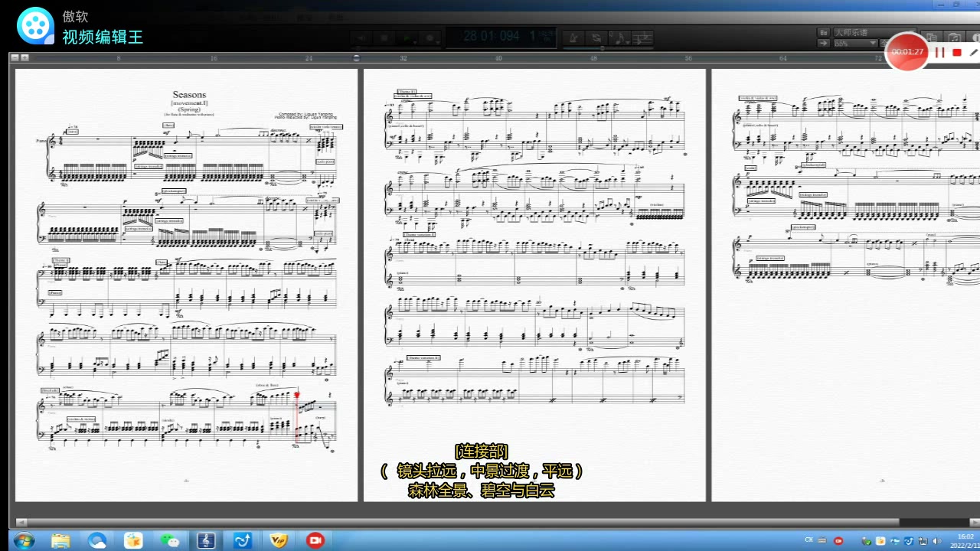Click the volume speaker tray icon
The height and width of the screenshot is (551, 980).
(937, 541)
